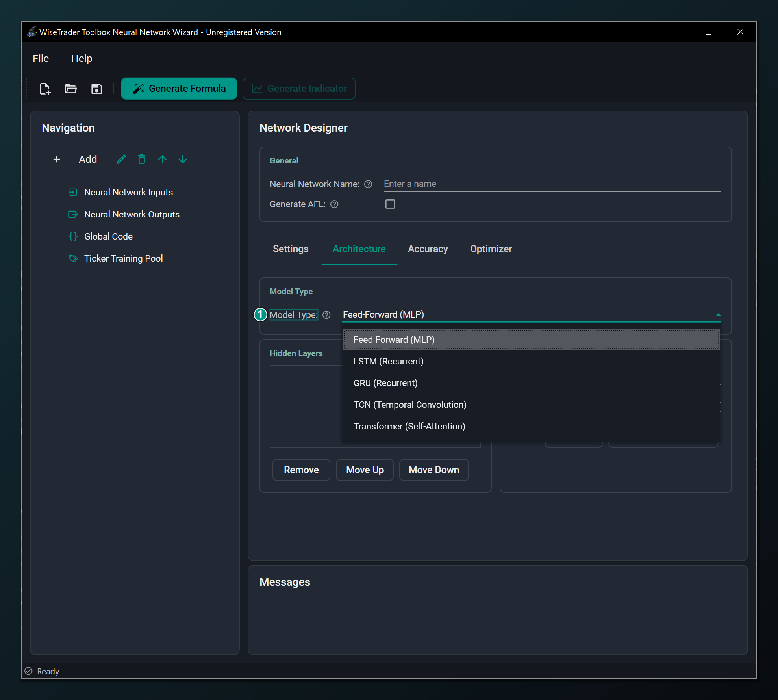Click the help icon beside Neural Network Name
Screen dimensions: 778x700
tap(368, 184)
